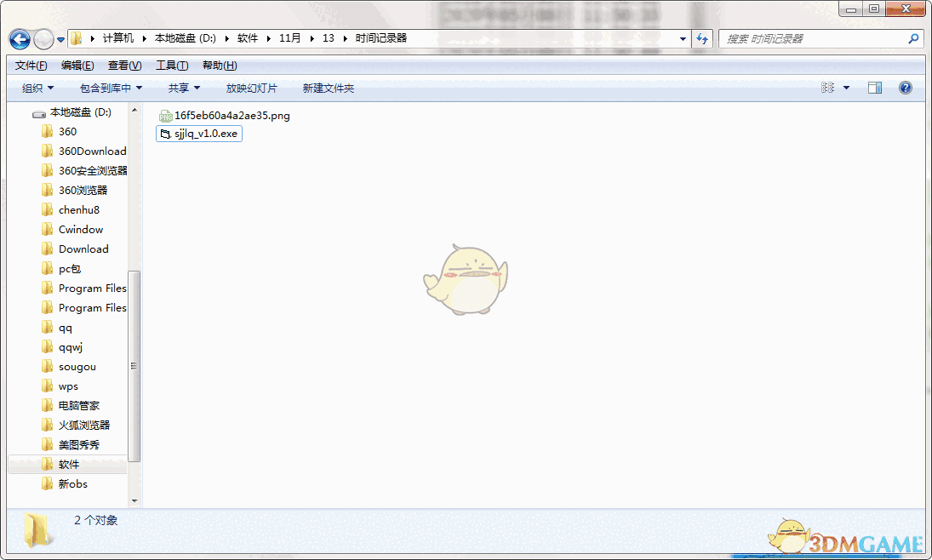This screenshot has width=932, height=560.
Task: Click the Forward navigation arrow
Action: pyautogui.click(x=43, y=39)
